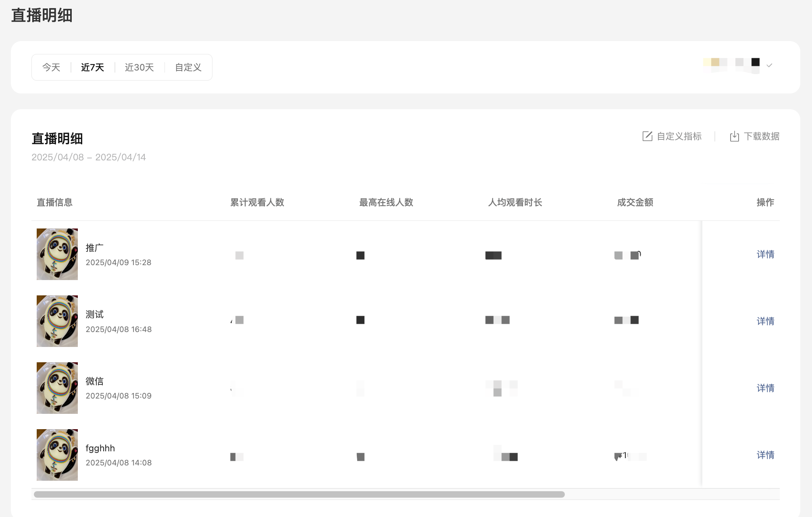Click the 推广 livestream thumbnail
The image size is (812, 517).
tap(57, 254)
